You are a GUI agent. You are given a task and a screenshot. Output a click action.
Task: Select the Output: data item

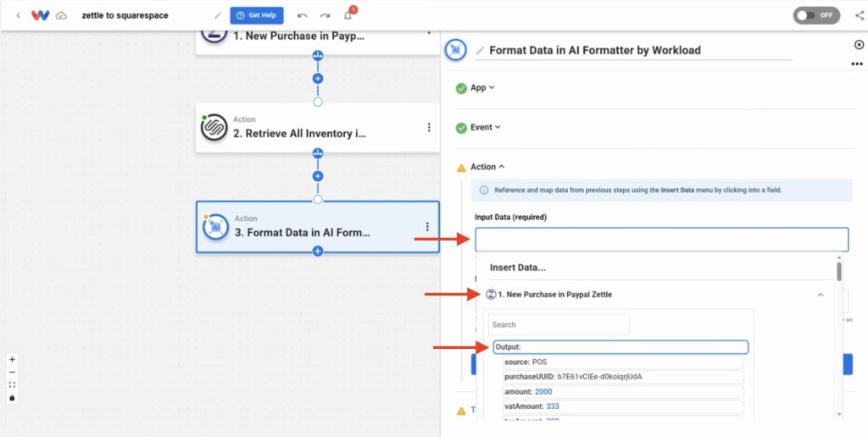point(620,347)
